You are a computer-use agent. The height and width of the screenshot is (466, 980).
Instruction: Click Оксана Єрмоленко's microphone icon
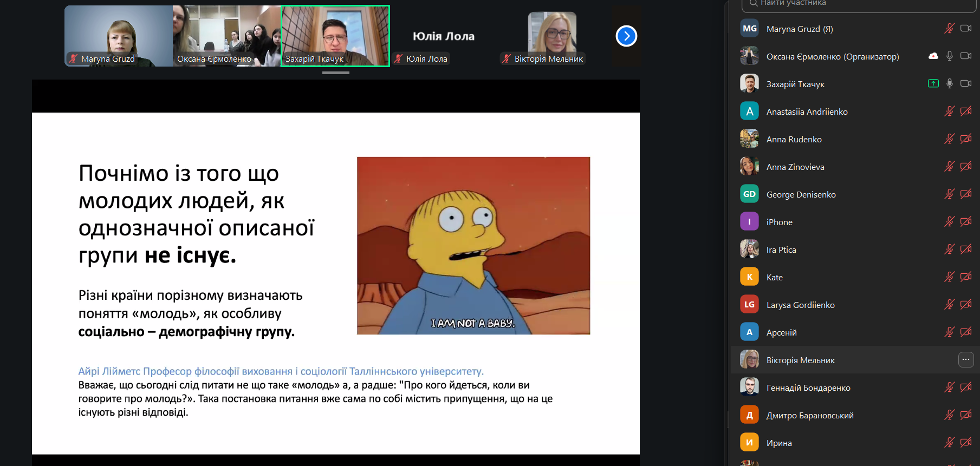tap(949, 56)
